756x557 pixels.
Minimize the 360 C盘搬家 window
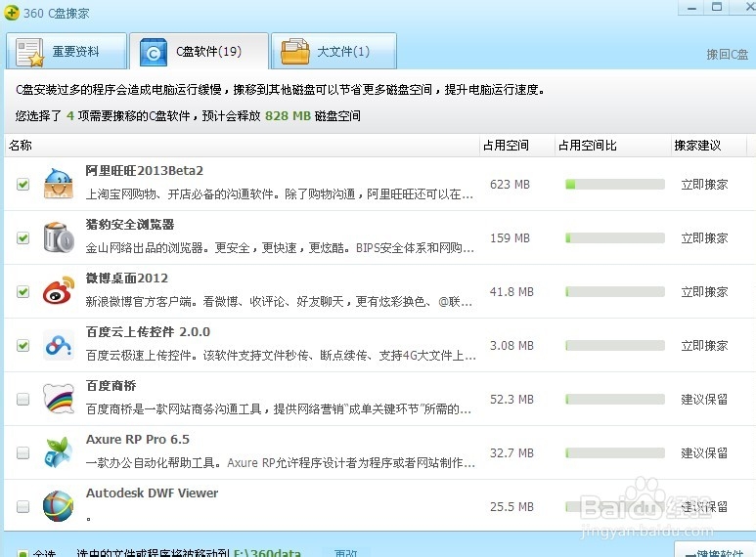click(x=690, y=8)
